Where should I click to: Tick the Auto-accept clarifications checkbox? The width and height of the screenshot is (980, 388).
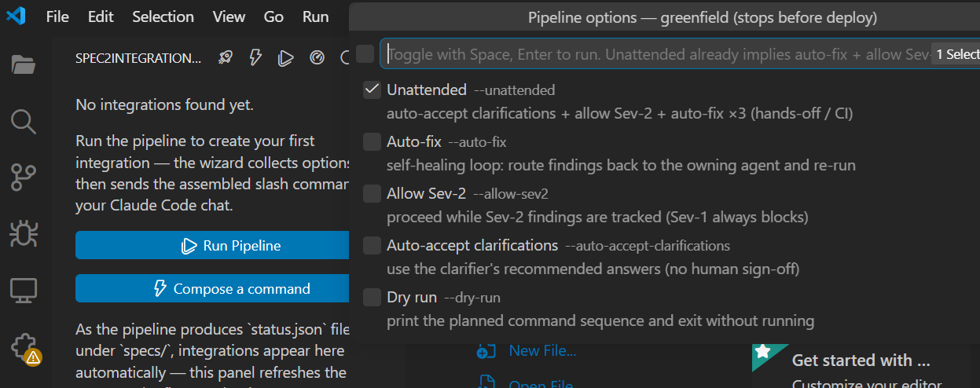pos(373,245)
